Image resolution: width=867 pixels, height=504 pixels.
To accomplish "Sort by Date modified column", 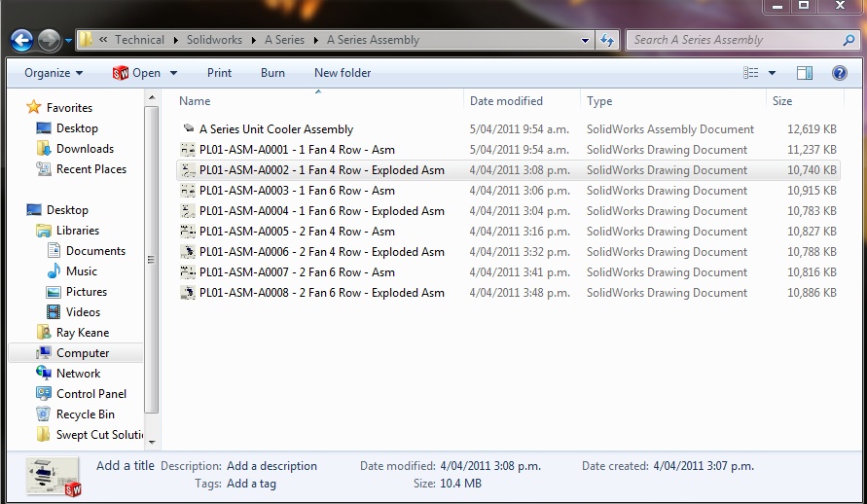I will coord(506,101).
